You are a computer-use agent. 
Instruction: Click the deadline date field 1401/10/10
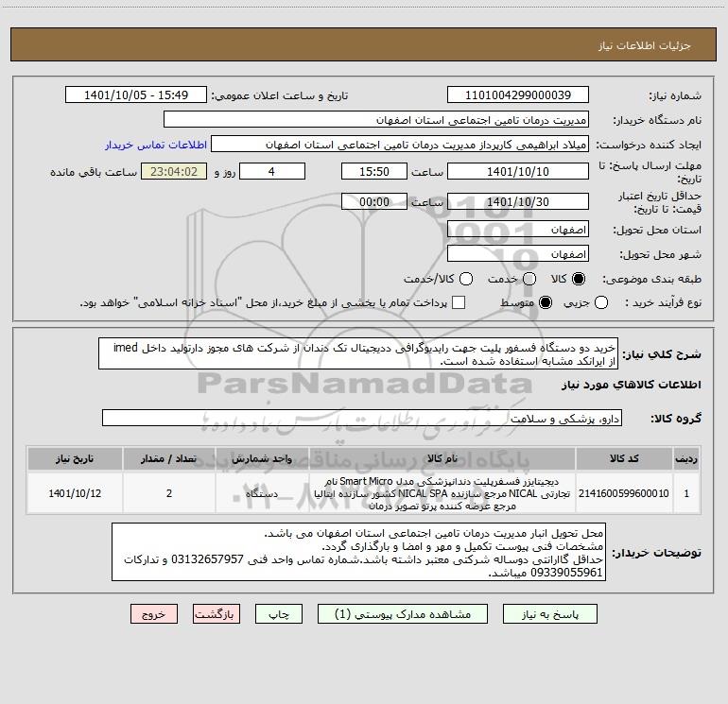pyautogui.click(x=518, y=171)
